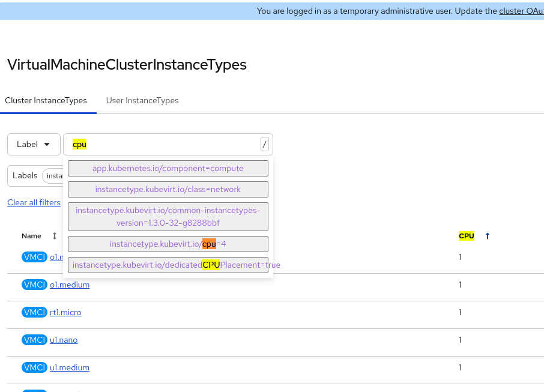Click the slash shortcut icon in filter box
Image resolution: width=544 pixels, height=392 pixels.
(x=264, y=145)
